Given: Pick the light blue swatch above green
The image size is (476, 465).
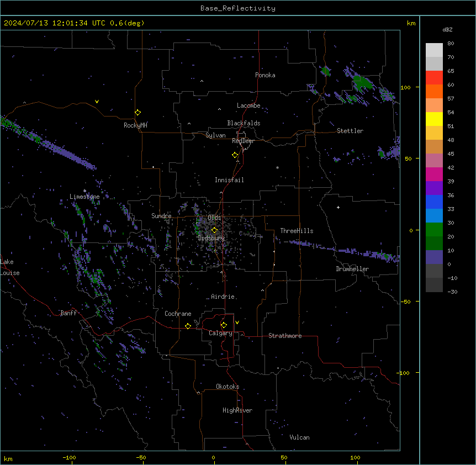Looking at the screenshot, I should click(434, 216).
